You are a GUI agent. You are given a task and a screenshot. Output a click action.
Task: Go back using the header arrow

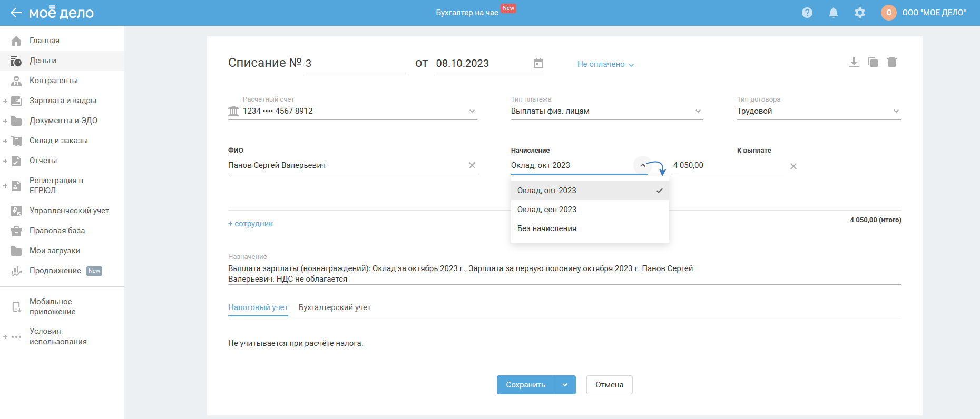[x=16, y=13]
